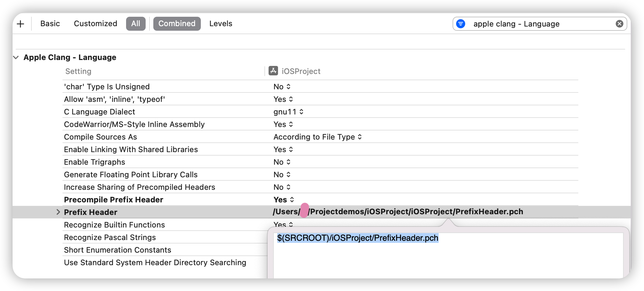Collapse the Apple Clang - Language section

point(16,57)
